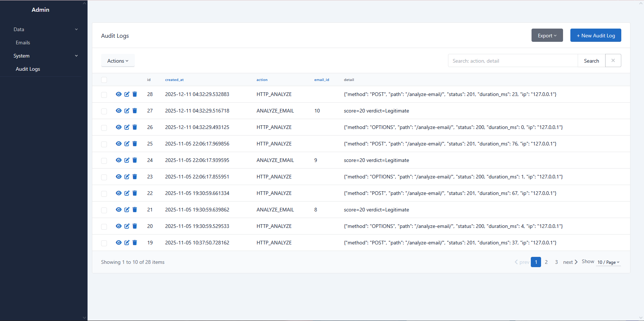Edit audit log row 23
This screenshot has height=321, width=644.
(127, 177)
